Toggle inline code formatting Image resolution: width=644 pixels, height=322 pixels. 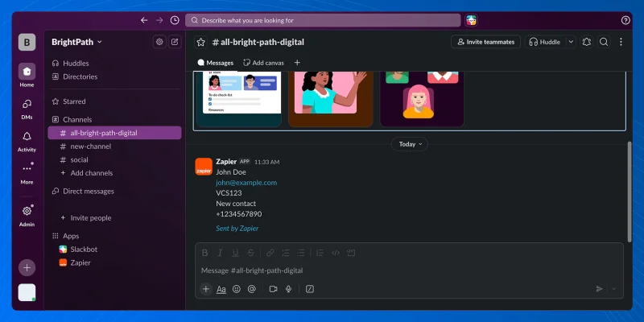tap(336, 253)
